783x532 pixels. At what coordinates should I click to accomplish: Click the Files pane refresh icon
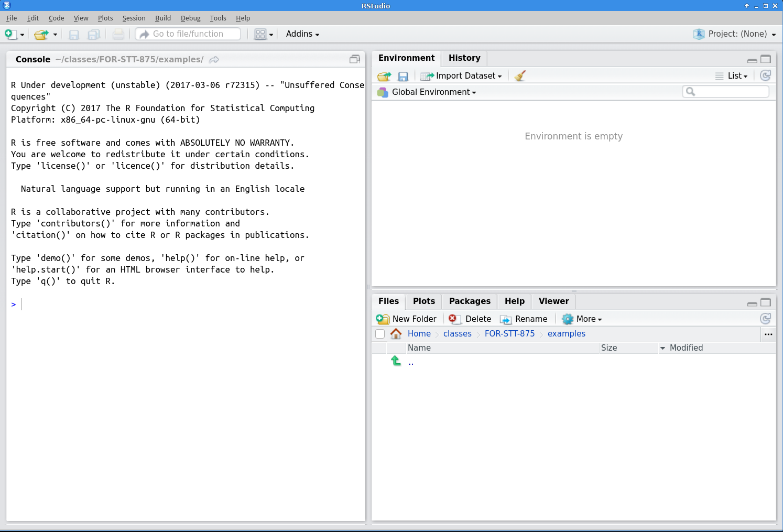pyautogui.click(x=766, y=319)
